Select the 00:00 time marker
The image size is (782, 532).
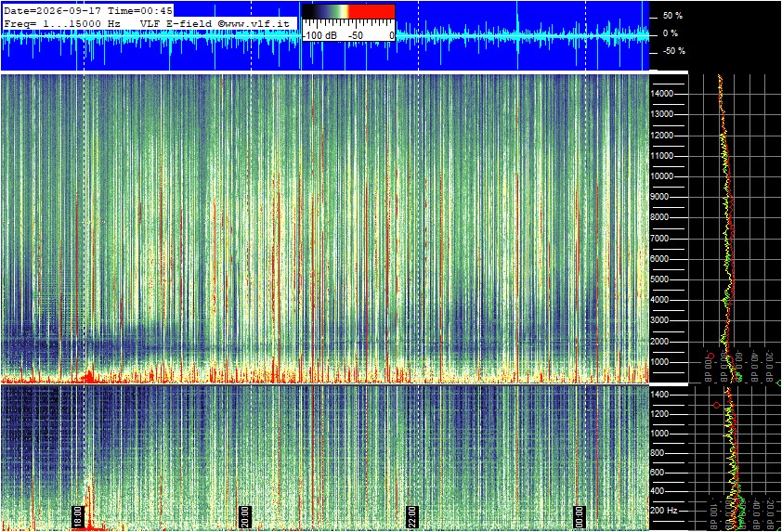pos(579,517)
